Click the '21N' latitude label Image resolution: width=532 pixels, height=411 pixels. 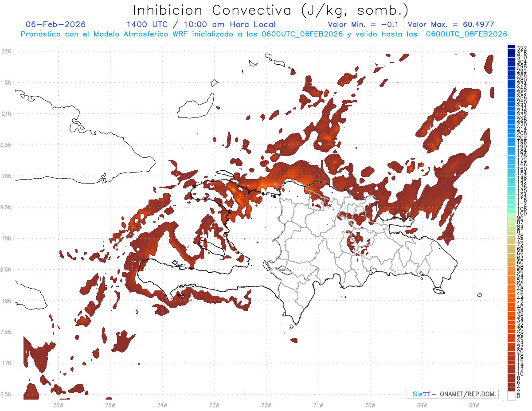coord(6,114)
